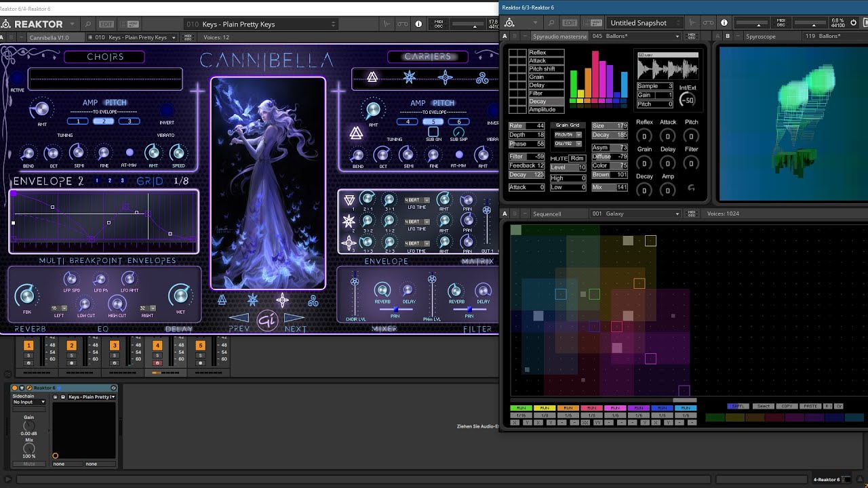Click the Choirs header label
Image resolution: width=868 pixels, height=488 pixels.
[105, 57]
